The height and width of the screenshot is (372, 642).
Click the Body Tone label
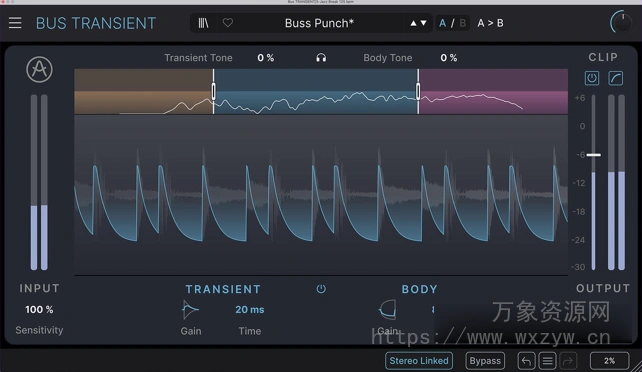coord(388,58)
